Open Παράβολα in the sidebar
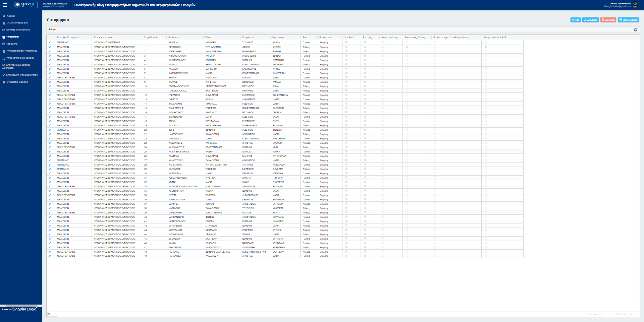 (x=12, y=44)
